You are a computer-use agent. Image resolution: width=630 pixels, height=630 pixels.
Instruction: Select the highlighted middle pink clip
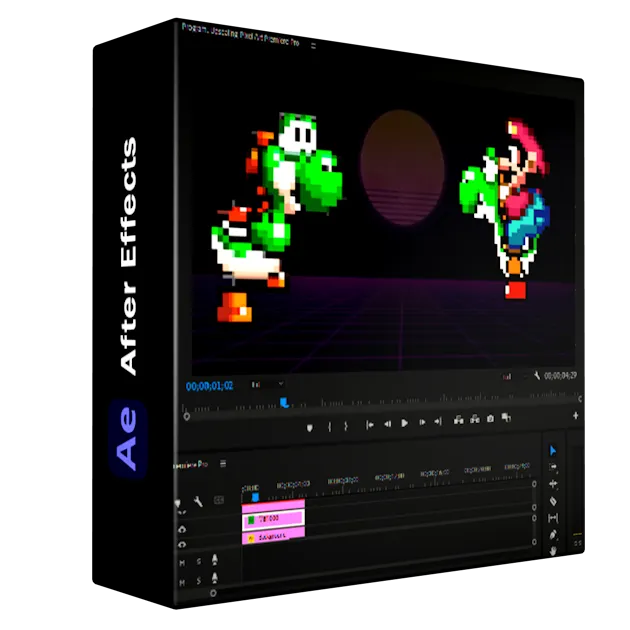(273, 520)
